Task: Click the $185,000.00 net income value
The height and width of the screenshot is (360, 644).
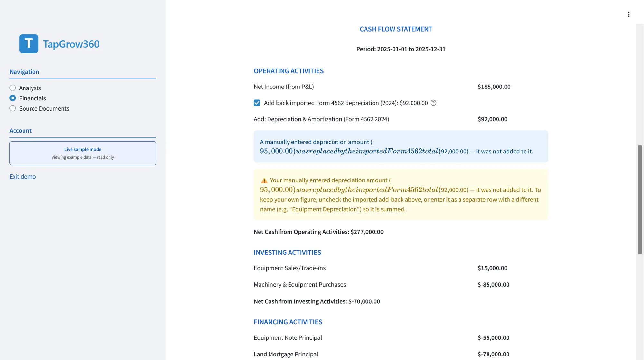Action: [494, 87]
